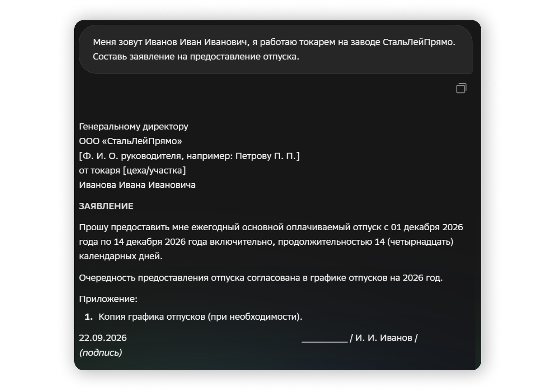Click the 'от токаря [цеха/участка]' line

click(x=132, y=171)
